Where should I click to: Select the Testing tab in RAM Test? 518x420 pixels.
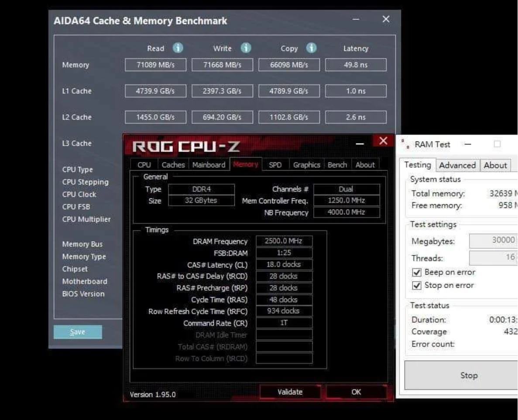click(418, 164)
